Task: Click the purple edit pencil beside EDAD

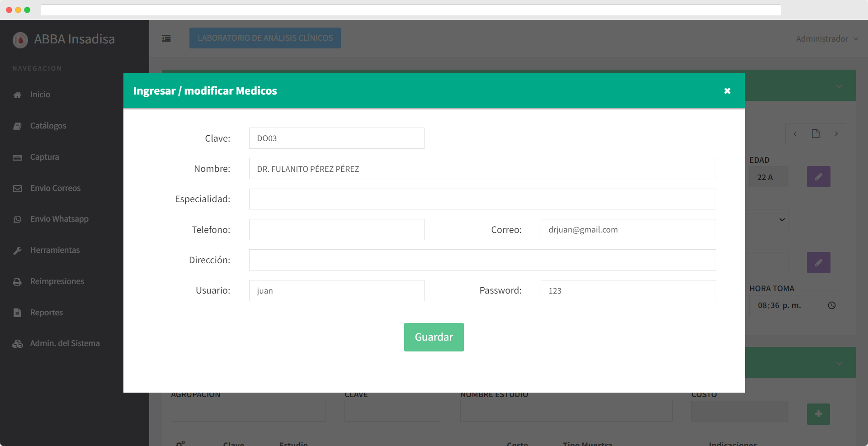Action: point(818,177)
